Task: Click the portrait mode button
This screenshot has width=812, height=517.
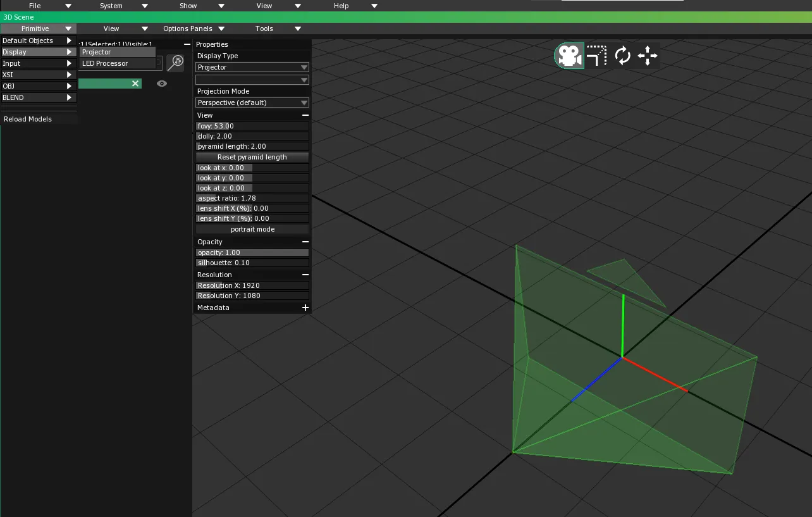Action: point(252,229)
